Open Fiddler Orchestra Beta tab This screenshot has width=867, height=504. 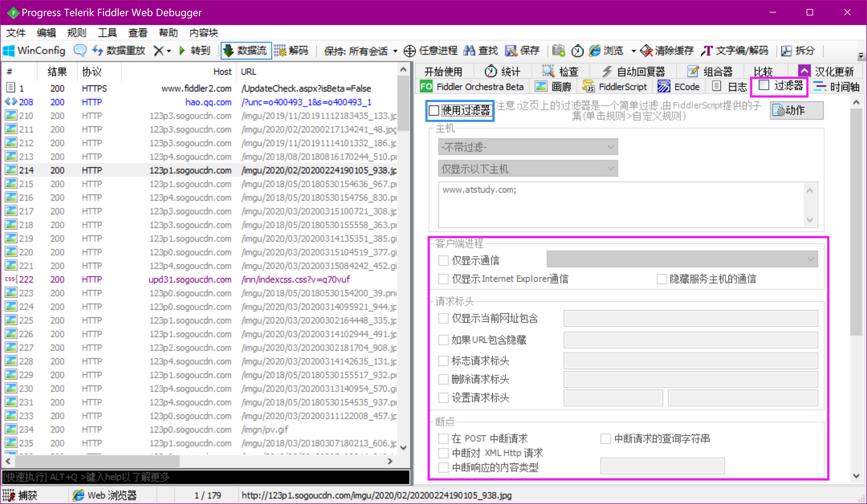[x=472, y=87]
